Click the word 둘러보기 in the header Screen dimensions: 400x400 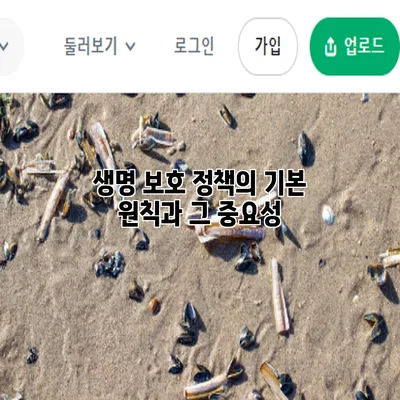pos(90,46)
